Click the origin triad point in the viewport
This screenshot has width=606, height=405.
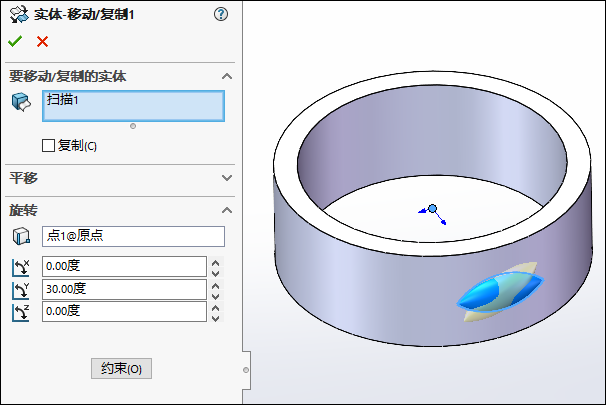(433, 209)
